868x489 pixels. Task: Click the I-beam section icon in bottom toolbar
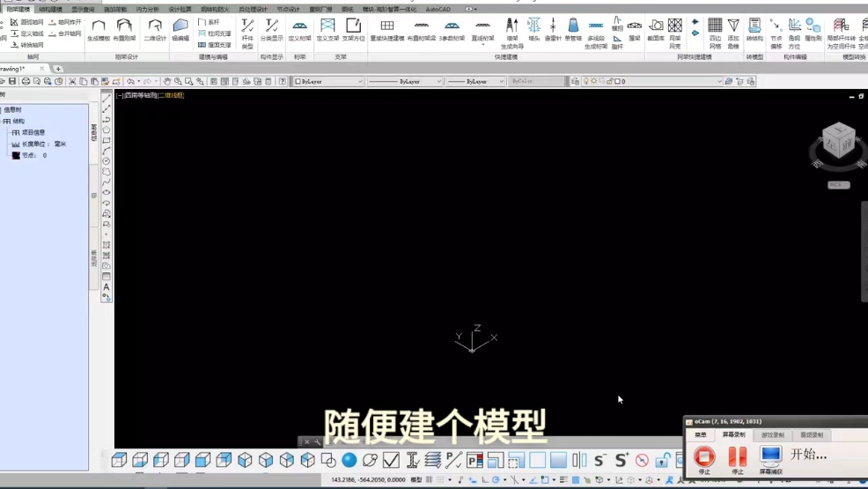pyautogui.click(x=412, y=460)
